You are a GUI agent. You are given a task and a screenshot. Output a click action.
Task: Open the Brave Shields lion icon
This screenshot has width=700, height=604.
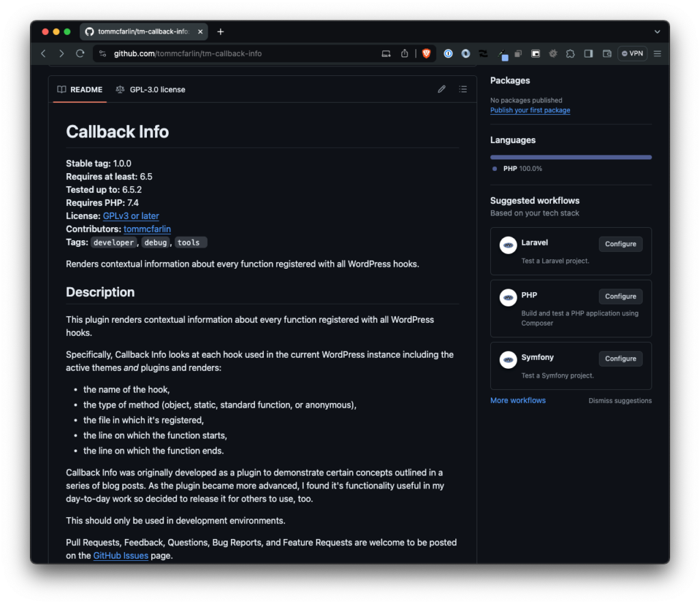coord(427,53)
